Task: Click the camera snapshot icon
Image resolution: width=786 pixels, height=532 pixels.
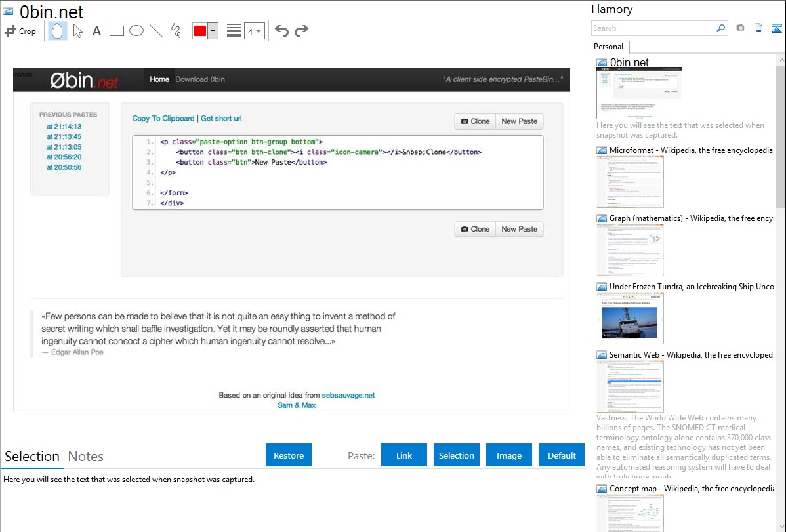Action: pos(740,28)
